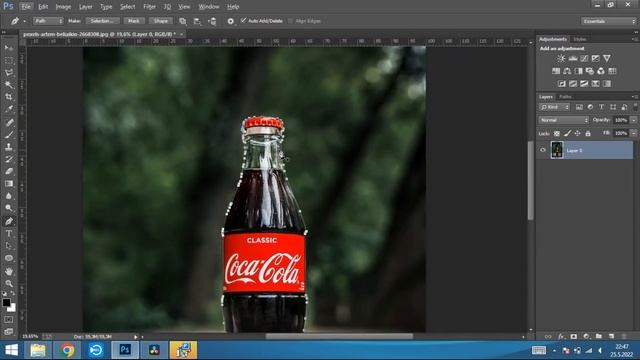This screenshot has width=640, height=360.
Task: Add a Brightness/Contrast adjustment
Action: [x=561, y=58]
